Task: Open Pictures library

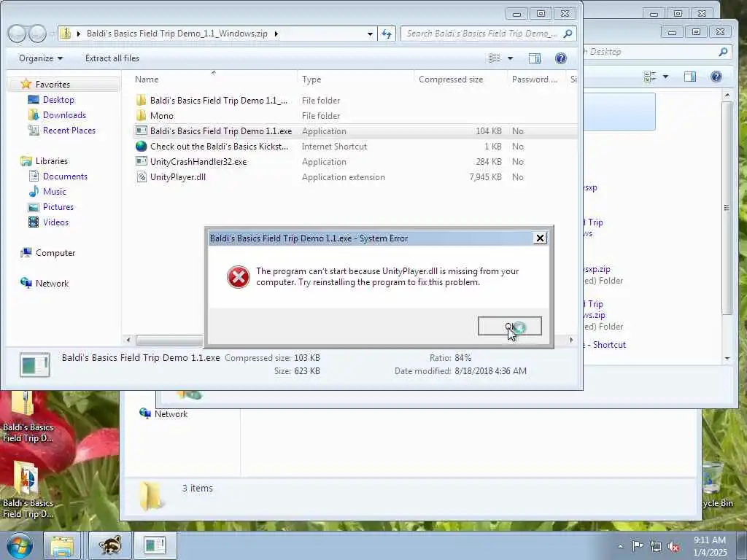Action: [x=58, y=206]
